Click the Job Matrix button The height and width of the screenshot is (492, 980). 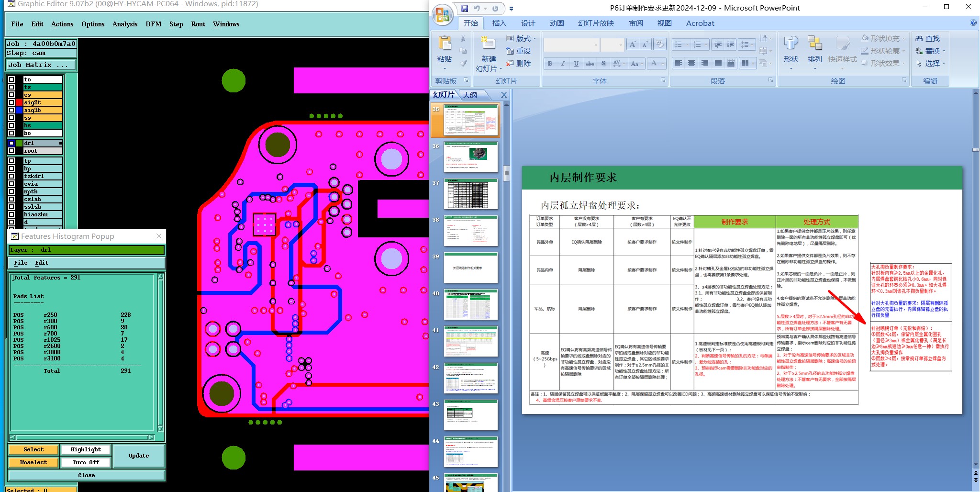point(41,65)
